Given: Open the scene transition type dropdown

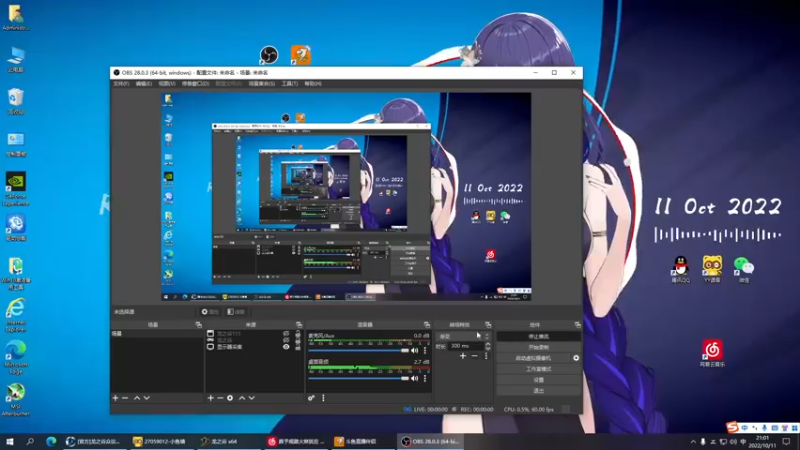Looking at the screenshot, I should coord(464,336).
